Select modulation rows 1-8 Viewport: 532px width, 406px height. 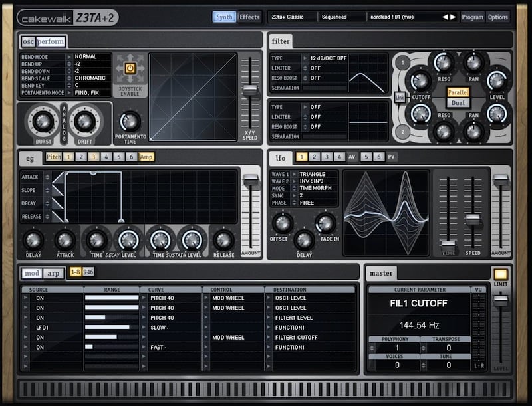[75, 272]
